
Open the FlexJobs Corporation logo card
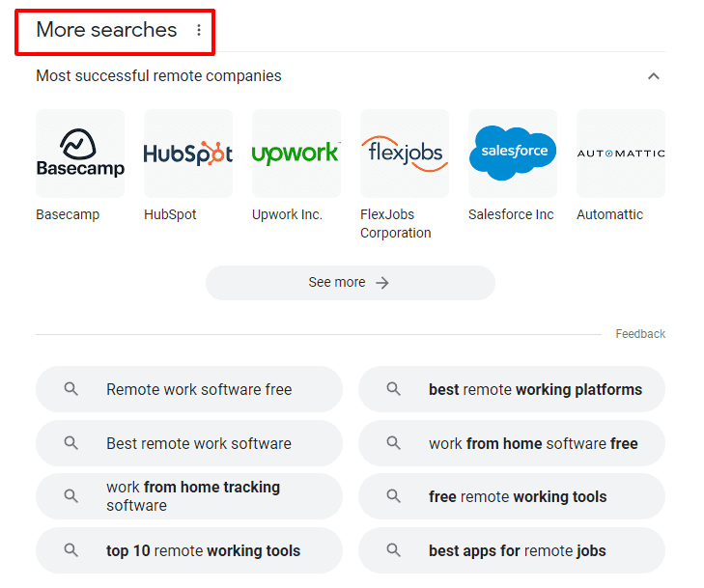[x=405, y=154]
